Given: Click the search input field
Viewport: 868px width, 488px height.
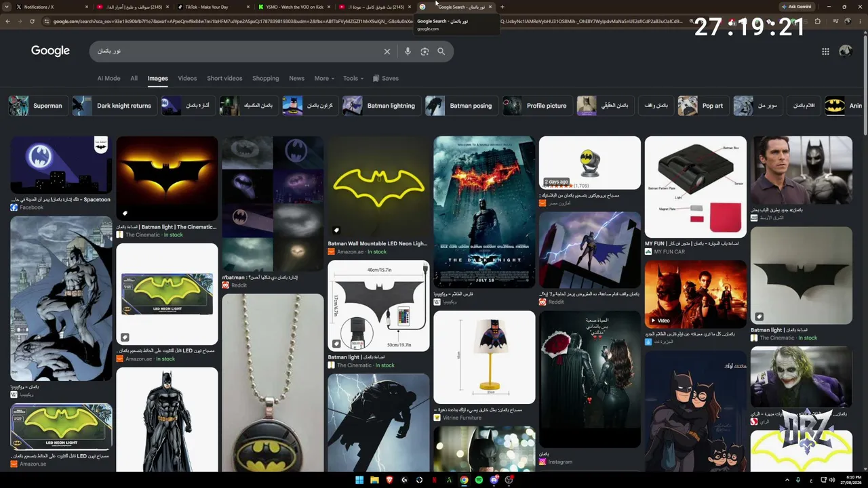Looking at the screenshot, I should coord(237,52).
